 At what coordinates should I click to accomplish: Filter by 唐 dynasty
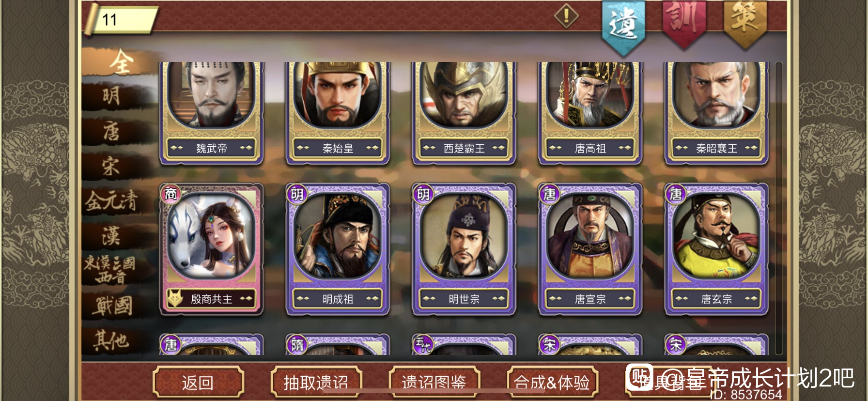tap(111, 131)
